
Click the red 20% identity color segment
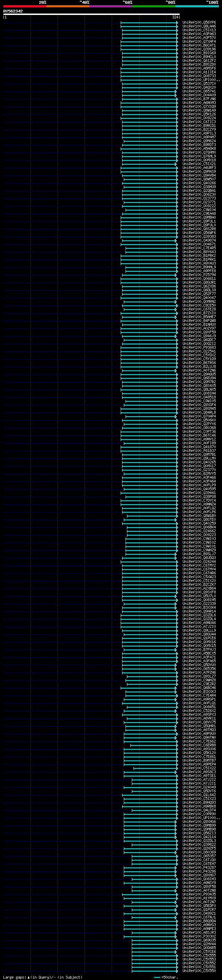click(25, 6)
